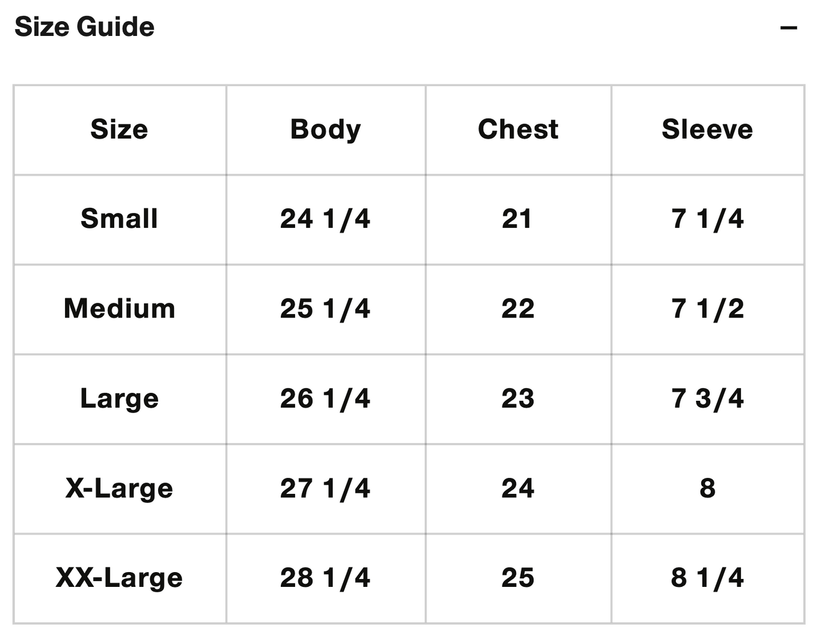Select the Medium sleeve value 7 1/2

click(x=707, y=309)
